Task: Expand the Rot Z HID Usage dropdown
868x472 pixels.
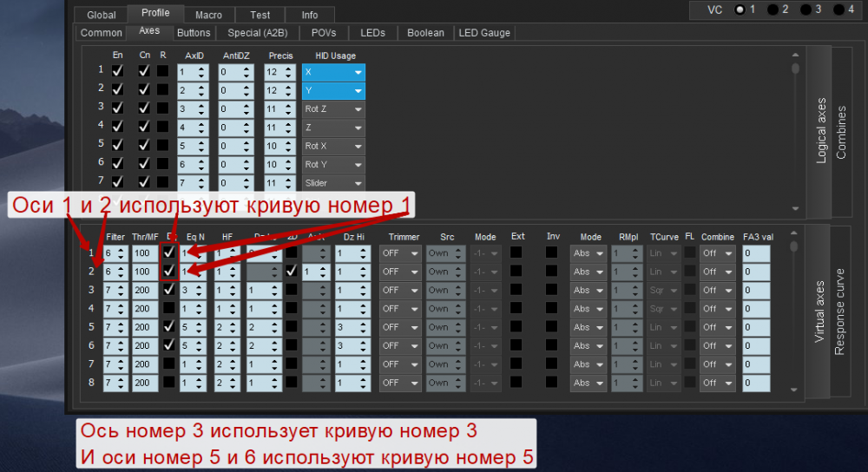Action: click(334, 109)
